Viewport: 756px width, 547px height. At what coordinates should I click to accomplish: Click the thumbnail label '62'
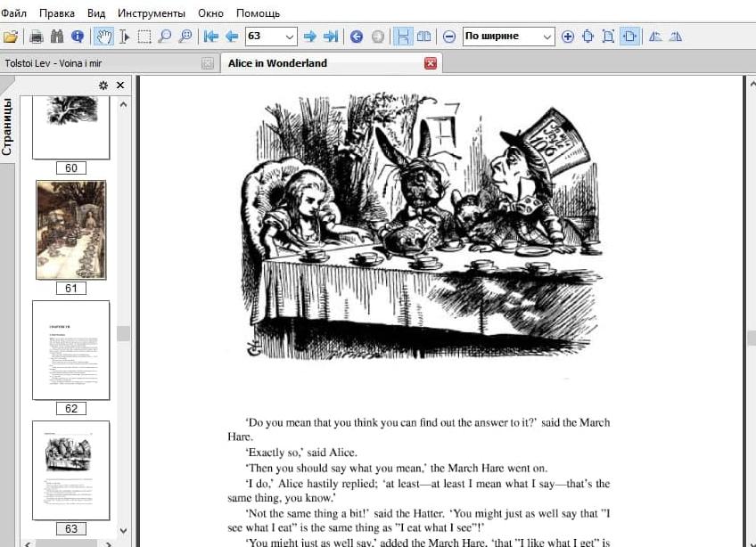[x=71, y=409]
